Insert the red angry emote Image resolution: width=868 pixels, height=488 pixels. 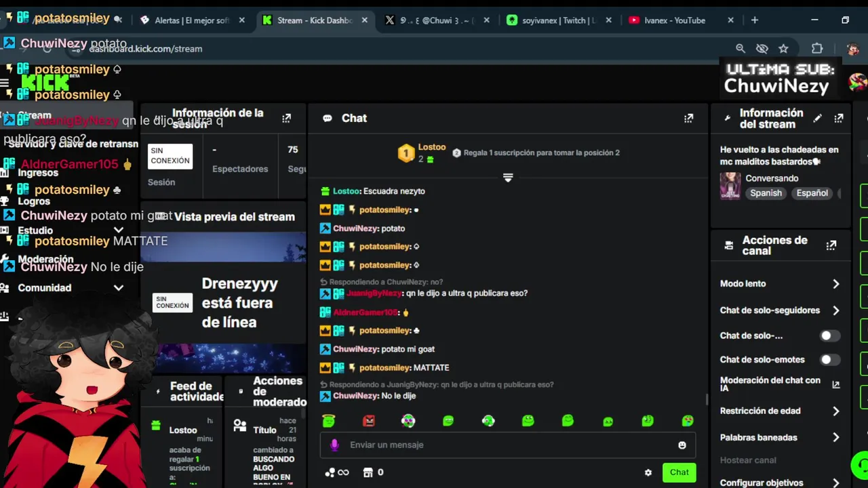(368, 421)
